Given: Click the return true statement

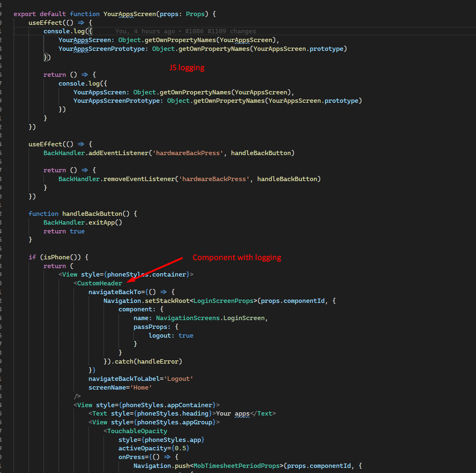Looking at the screenshot, I should click(64, 231).
